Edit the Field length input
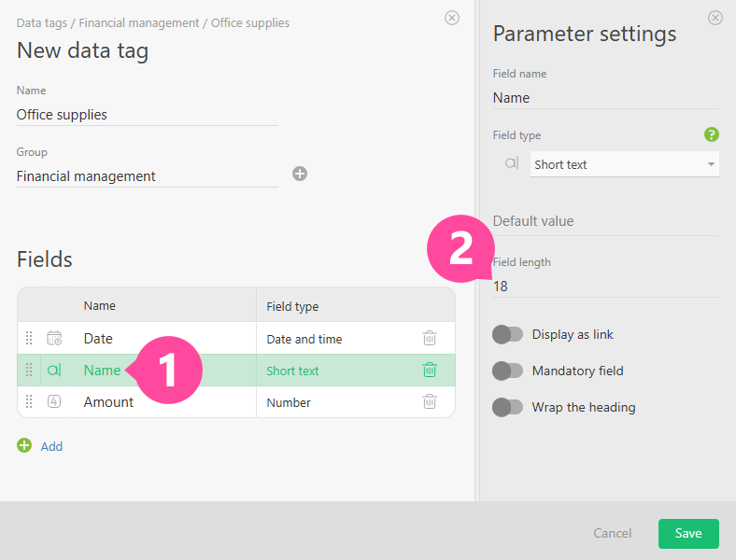Viewport: 736px width, 560px height. pyautogui.click(x=604, y=287)
